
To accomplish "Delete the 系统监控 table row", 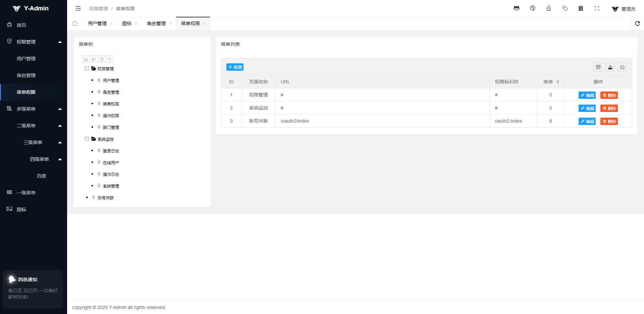I will (x=609, y=108).
